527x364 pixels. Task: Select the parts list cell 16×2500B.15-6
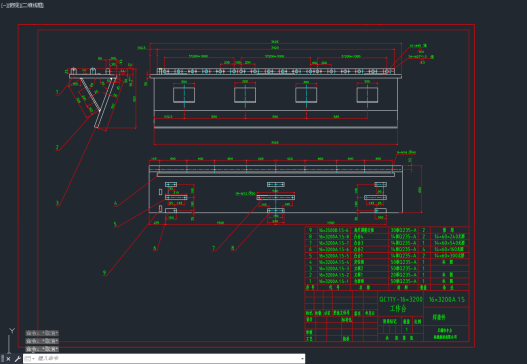pyautogui.click(x=334, y=230)
